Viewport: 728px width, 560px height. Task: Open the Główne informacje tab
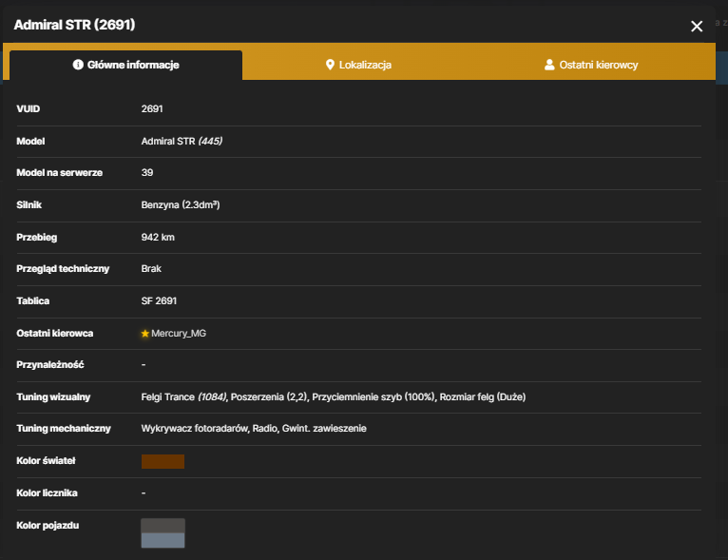[125, 65]
